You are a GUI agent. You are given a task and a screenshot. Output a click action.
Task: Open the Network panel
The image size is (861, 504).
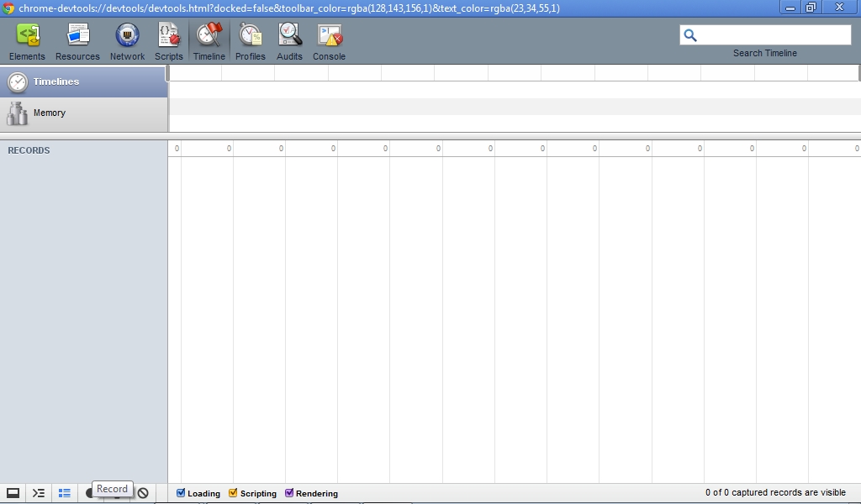127,42
